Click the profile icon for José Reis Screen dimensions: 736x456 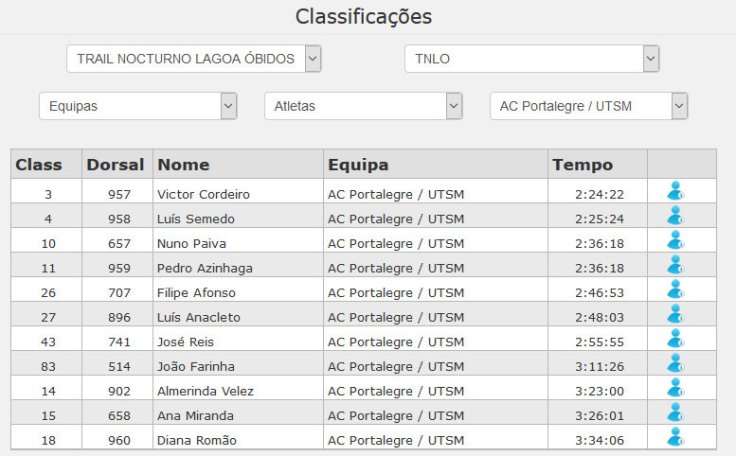pos(675,339)
